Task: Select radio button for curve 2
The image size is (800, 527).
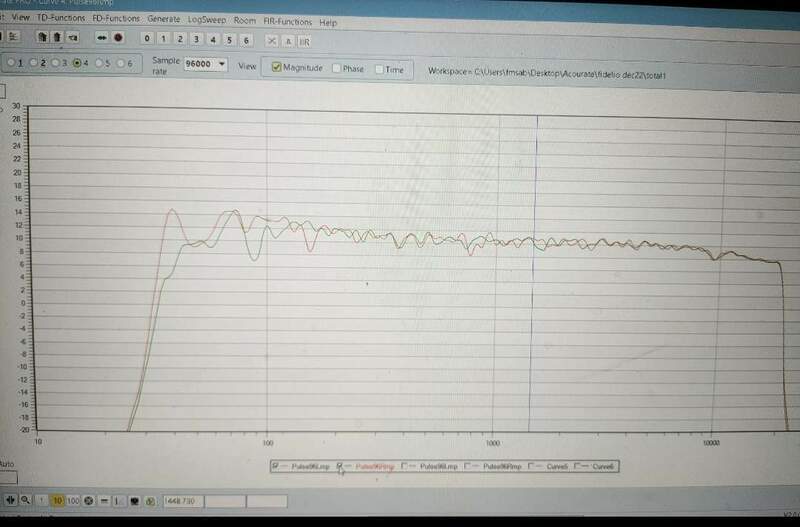Action: pyautogui.click(x=33, y=63)
